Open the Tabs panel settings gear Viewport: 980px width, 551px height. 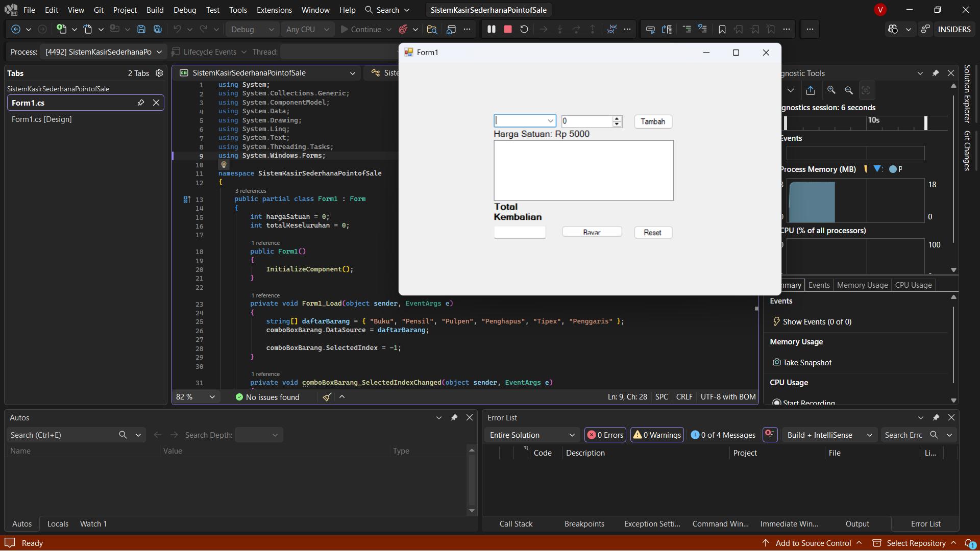(159, 73)
